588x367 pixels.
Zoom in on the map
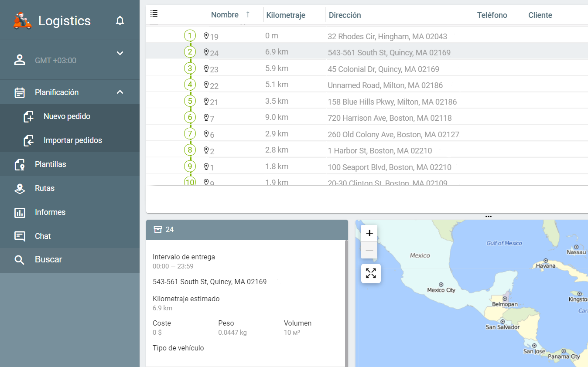tap(369, 233)
